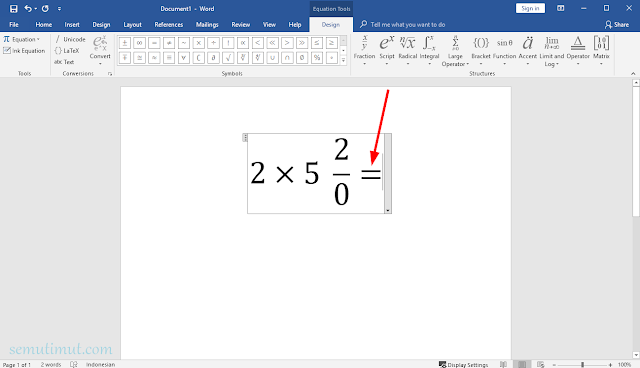This screenshot has height=368, width=640.
Task: Insert the less-than-or-equal symbol
Action: point(317,42)
